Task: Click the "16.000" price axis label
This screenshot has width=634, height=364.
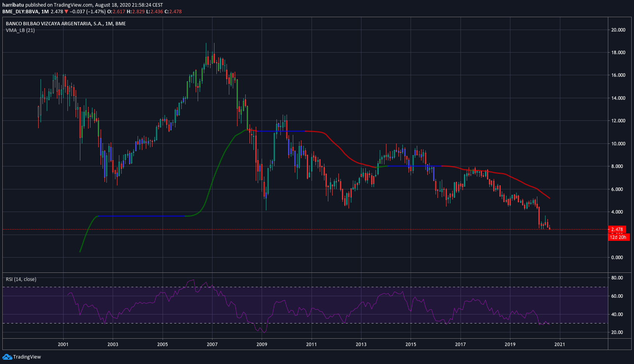Action: pos(618,75)
